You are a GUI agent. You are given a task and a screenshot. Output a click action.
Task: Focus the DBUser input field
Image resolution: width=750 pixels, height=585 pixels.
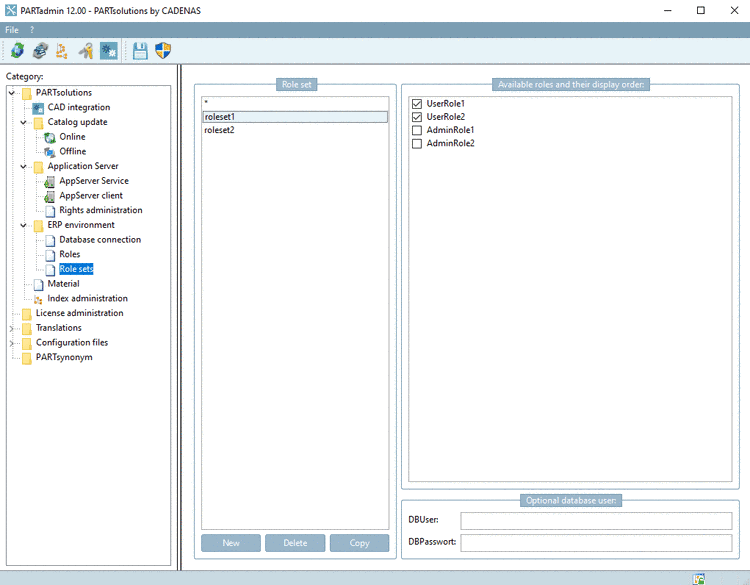[x=596, y=520]
